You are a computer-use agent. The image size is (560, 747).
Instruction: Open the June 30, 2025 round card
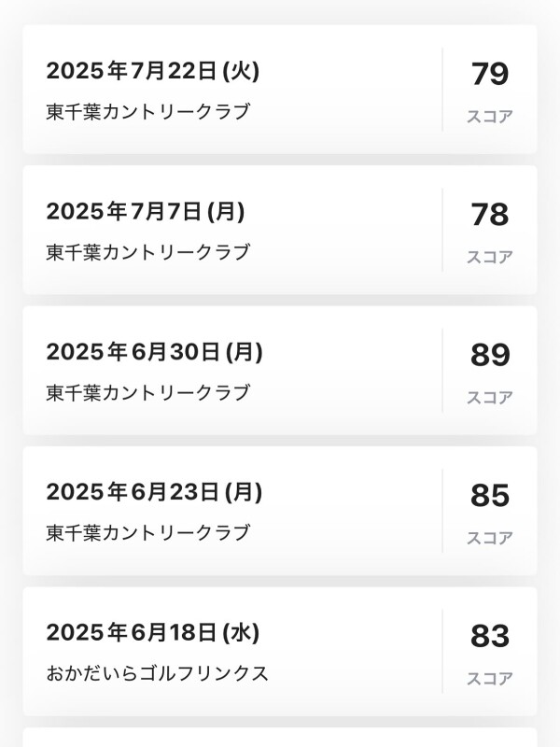pyautogui.click(x=280, y=370)
